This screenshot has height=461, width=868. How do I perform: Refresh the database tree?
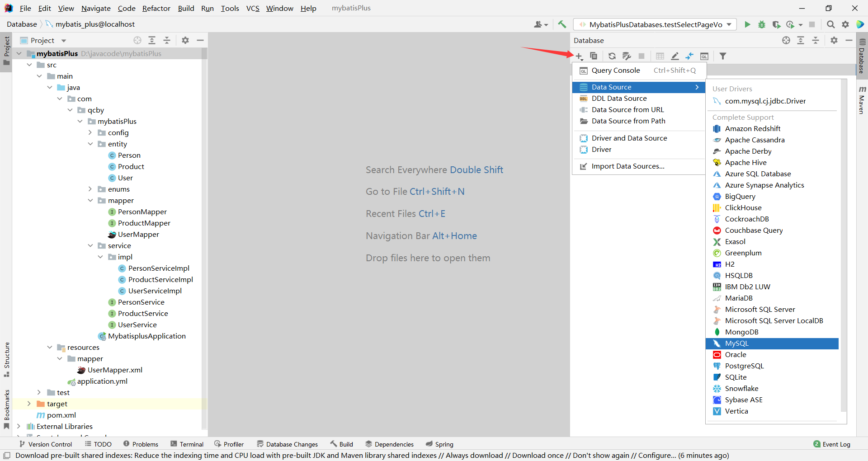[x=612, y=56]
